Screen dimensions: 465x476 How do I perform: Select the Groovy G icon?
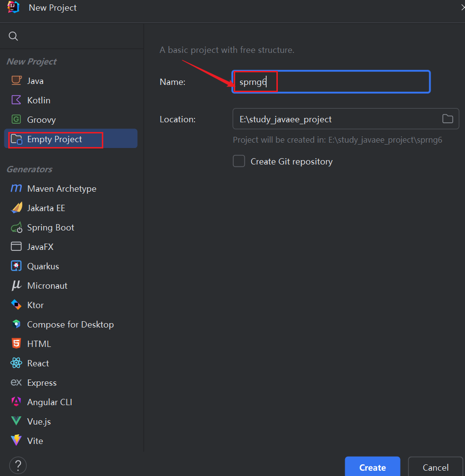click(16, 119)
